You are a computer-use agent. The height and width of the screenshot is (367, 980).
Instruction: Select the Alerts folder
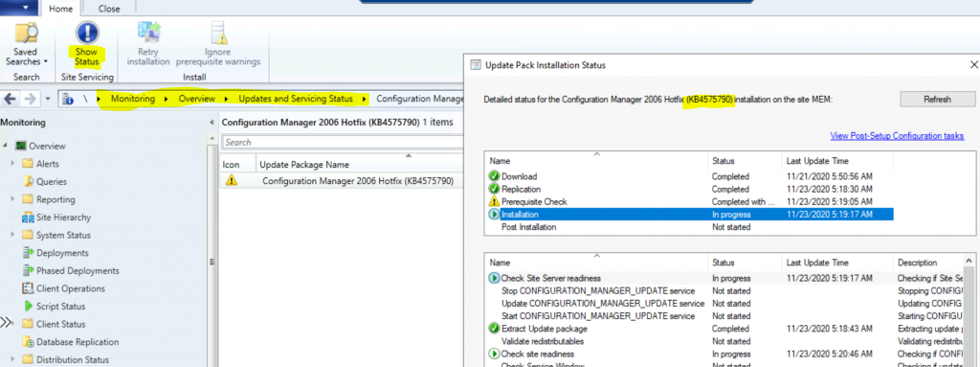click(48, 164)
